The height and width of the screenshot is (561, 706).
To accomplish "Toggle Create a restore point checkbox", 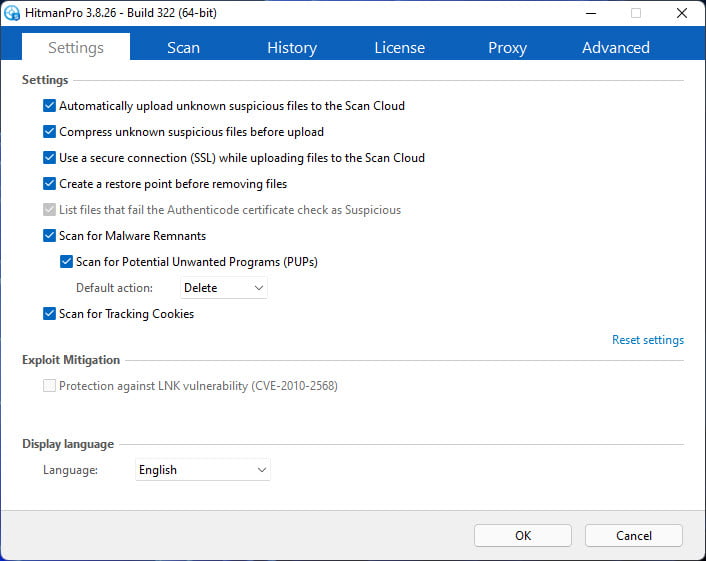I will pos(50,184).
